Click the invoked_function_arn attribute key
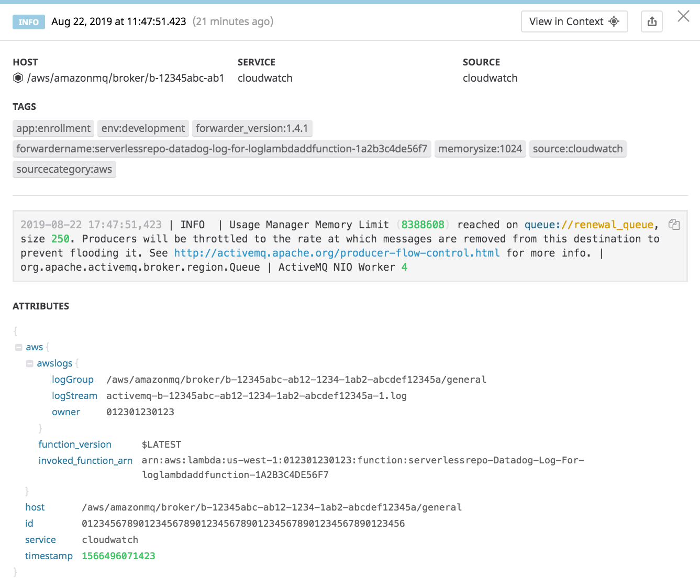The image size is (700, 588). coord(85,460)
